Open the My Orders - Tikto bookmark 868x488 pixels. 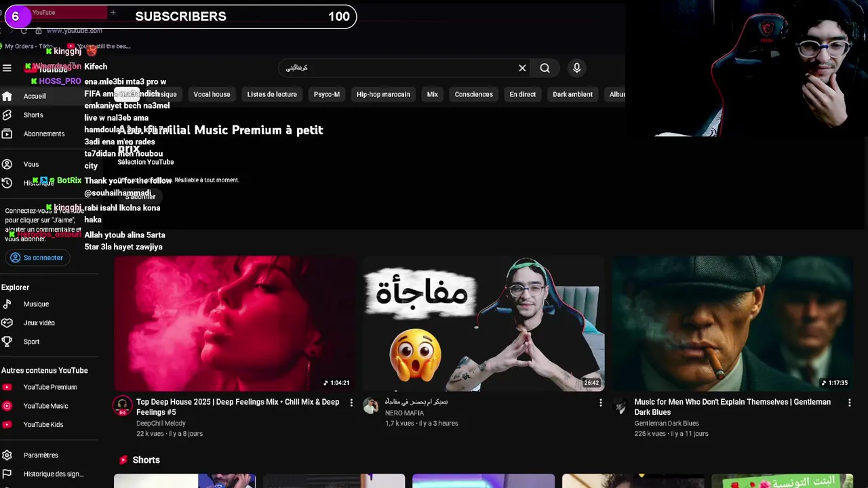coord(29,46)
